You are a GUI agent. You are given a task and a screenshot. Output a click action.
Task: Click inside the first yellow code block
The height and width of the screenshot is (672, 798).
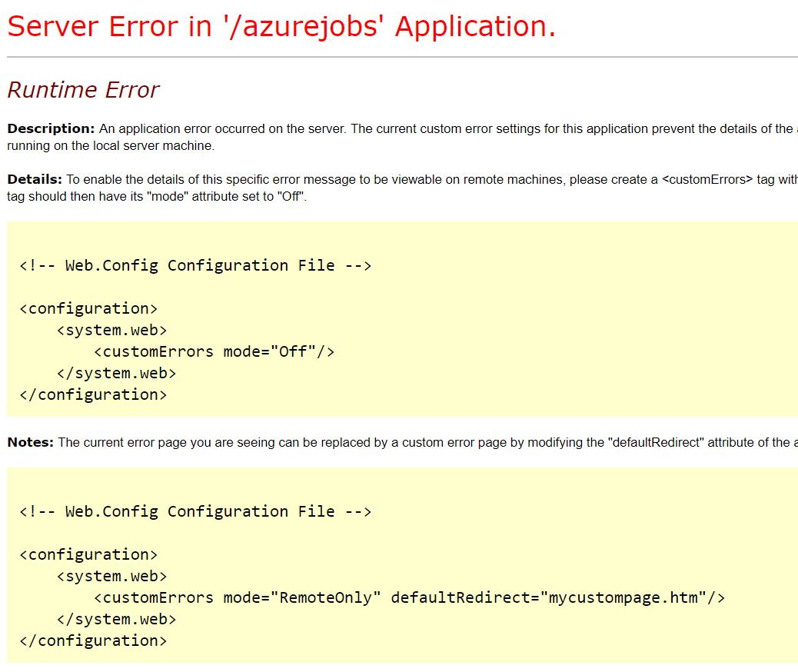tap(538, 323)
